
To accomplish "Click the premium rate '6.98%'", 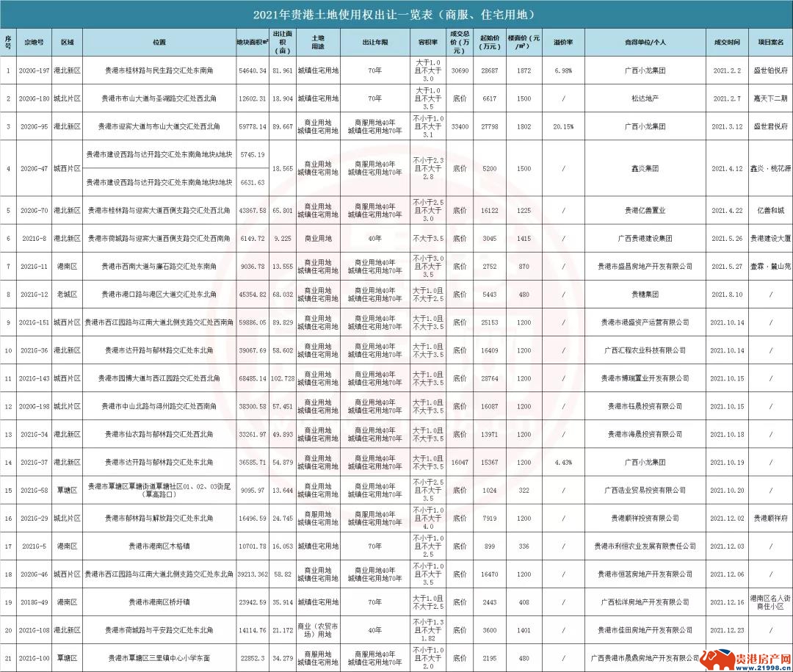I will tap(563, 71).
